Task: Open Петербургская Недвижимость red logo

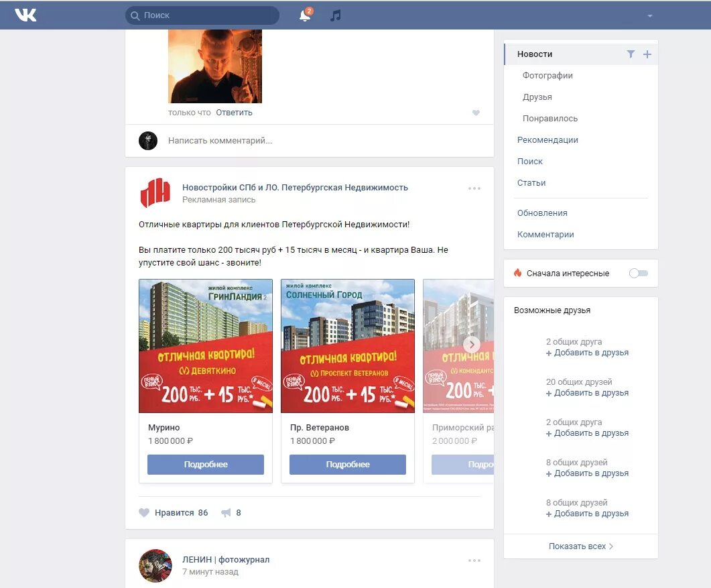Action: click(x=155, y=192)
